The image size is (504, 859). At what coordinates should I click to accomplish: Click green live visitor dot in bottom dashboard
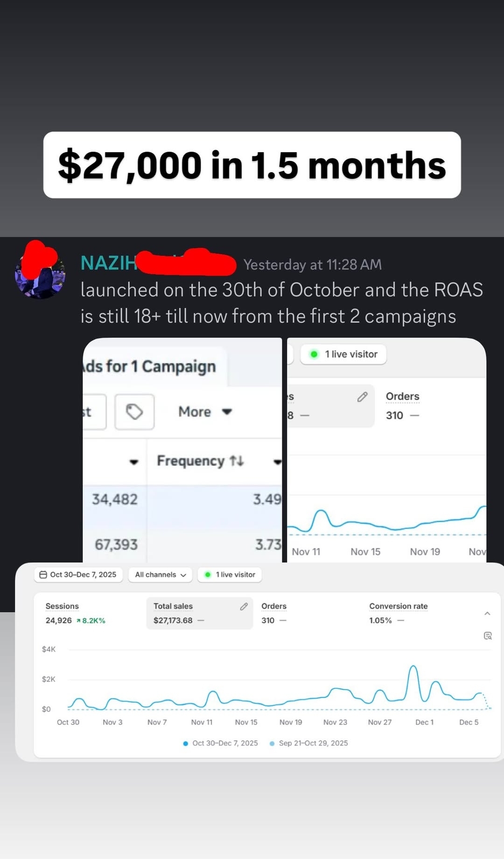(x=208, y=574)
